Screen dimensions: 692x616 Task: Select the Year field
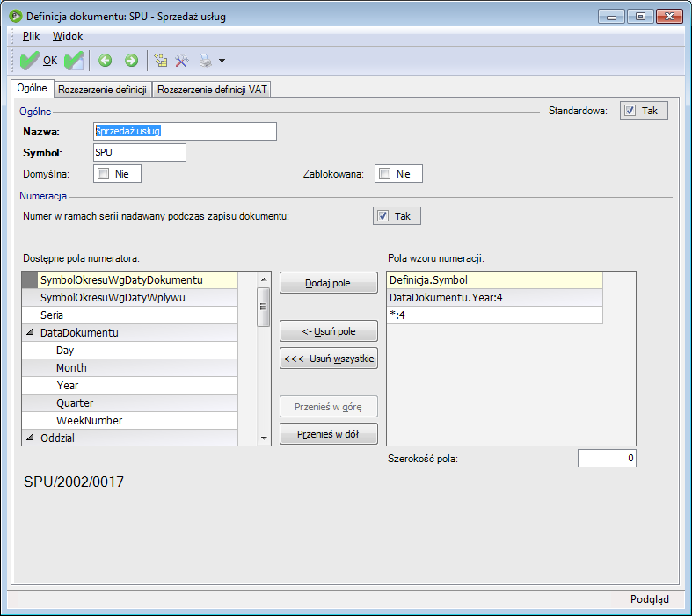tap(129, 386)
